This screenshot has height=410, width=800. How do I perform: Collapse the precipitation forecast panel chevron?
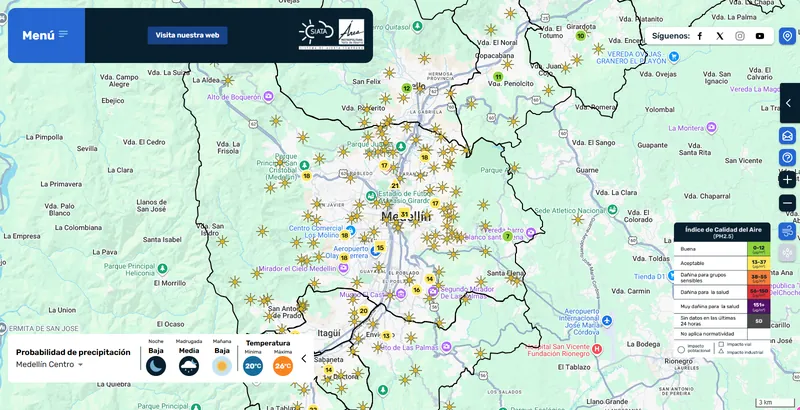coord(304,358)
